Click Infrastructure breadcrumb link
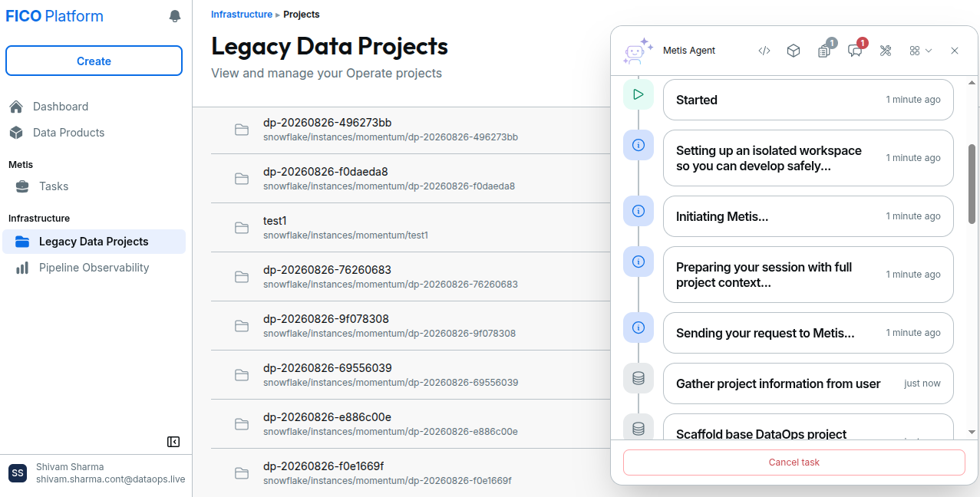Viewport: 980px width, 497px height. 242,15
